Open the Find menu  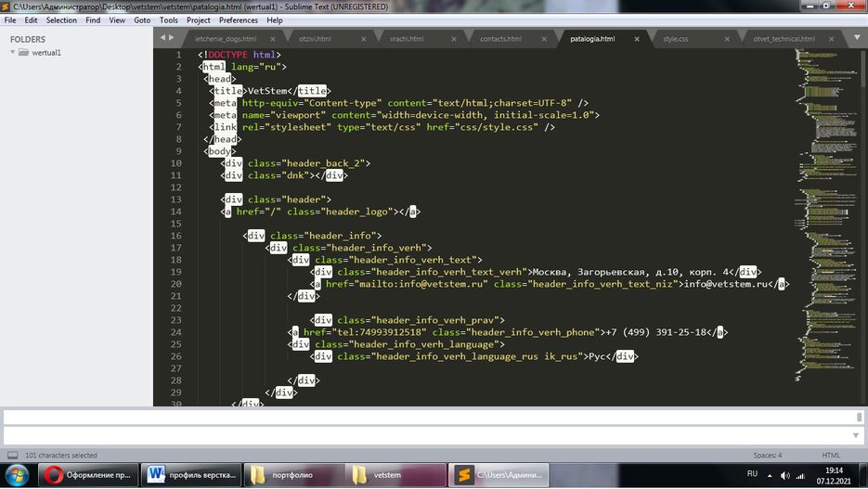pyautogui.click(x=93, y=19)
